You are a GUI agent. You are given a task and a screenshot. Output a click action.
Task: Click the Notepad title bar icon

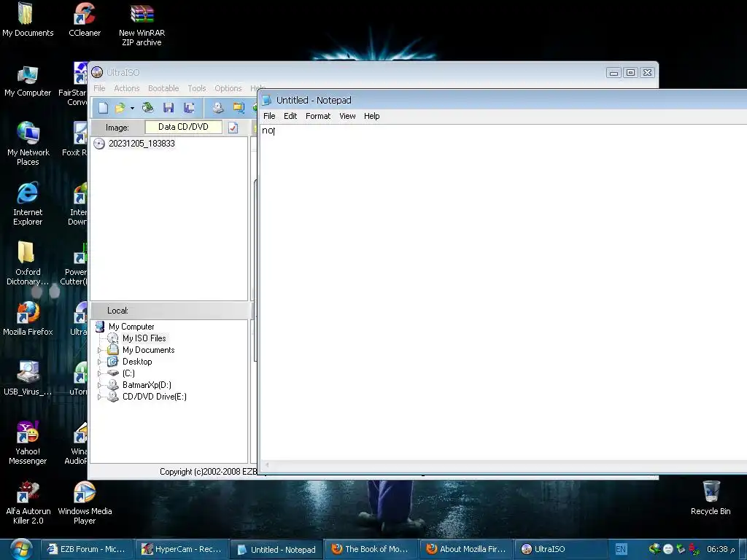coord(267,100)
